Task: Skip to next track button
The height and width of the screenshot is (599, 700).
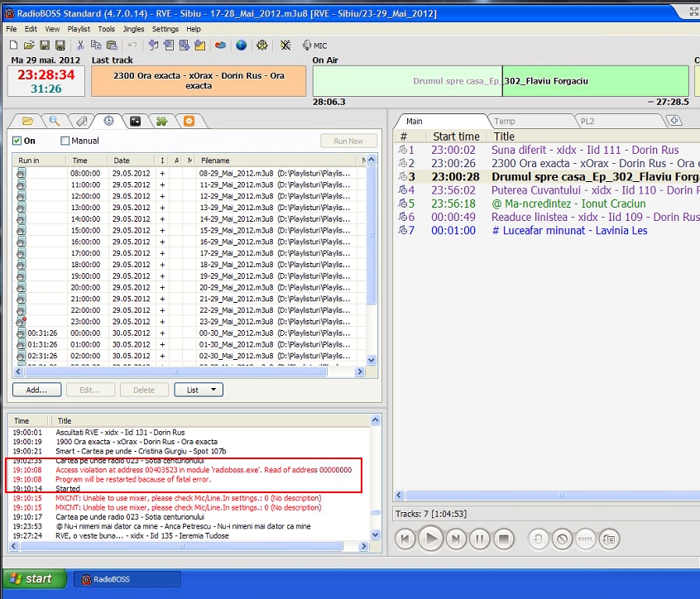Action: [456, 540]
